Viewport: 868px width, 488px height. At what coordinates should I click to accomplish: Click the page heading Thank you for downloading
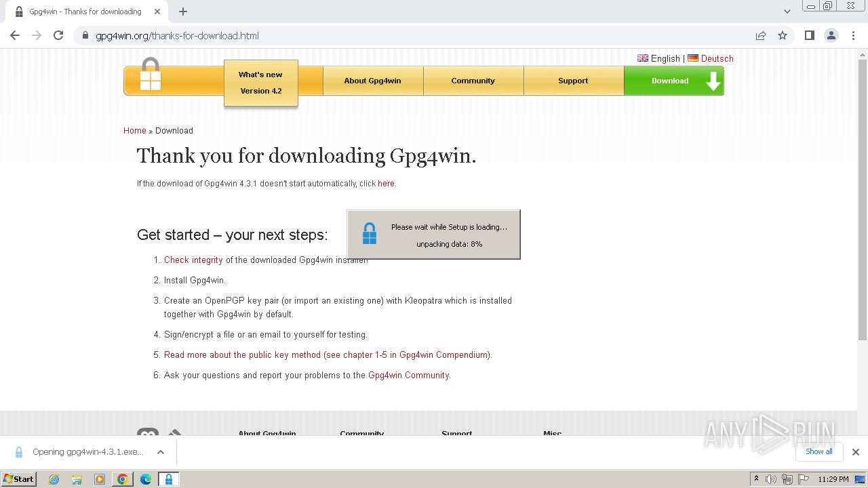pos(307,156)
